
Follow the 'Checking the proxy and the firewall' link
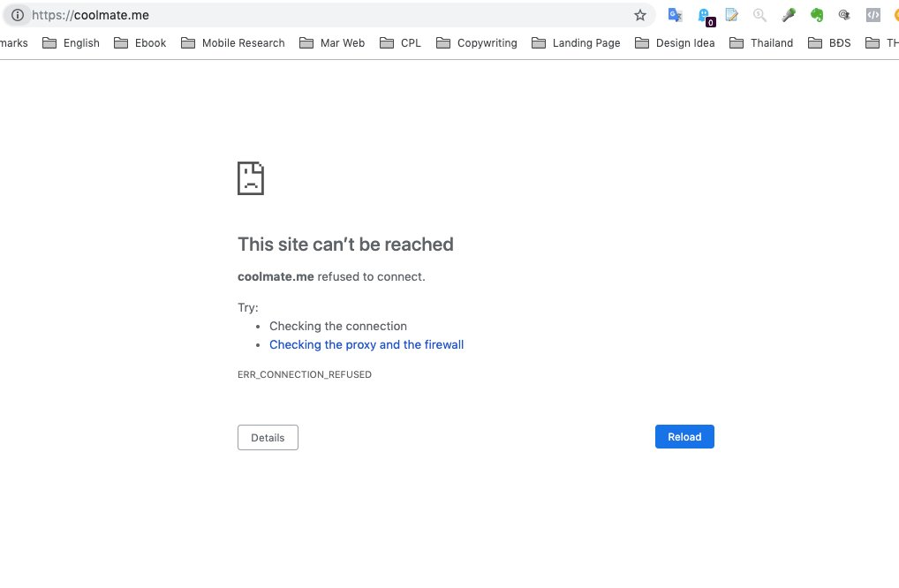(366, 344)
